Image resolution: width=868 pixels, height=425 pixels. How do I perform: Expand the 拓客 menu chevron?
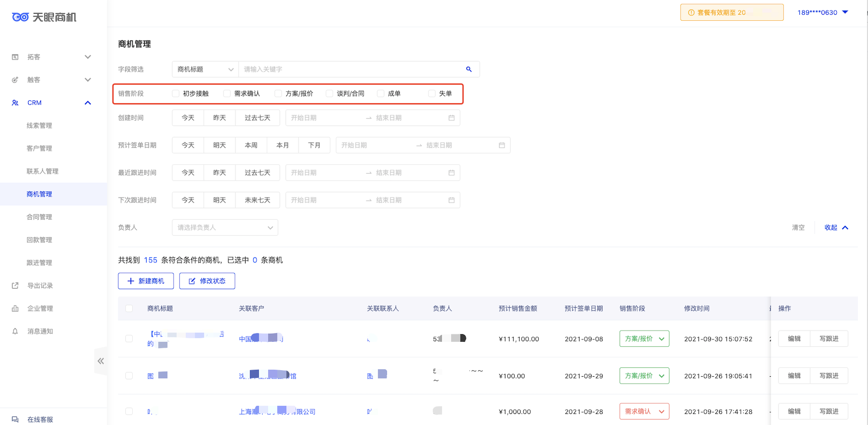click(x=88, y=57)
